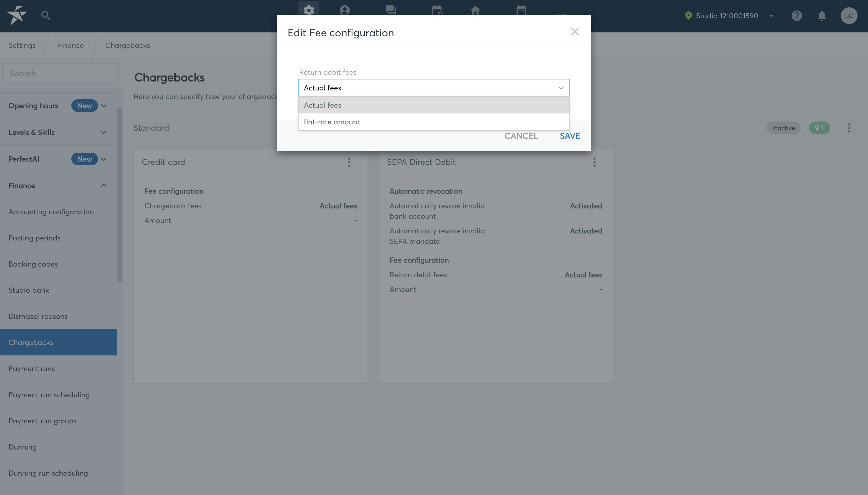The height and width of the screenshot is (495, 868).
Task: Click the New badge beside Opening hours
Action: [84, 106]
